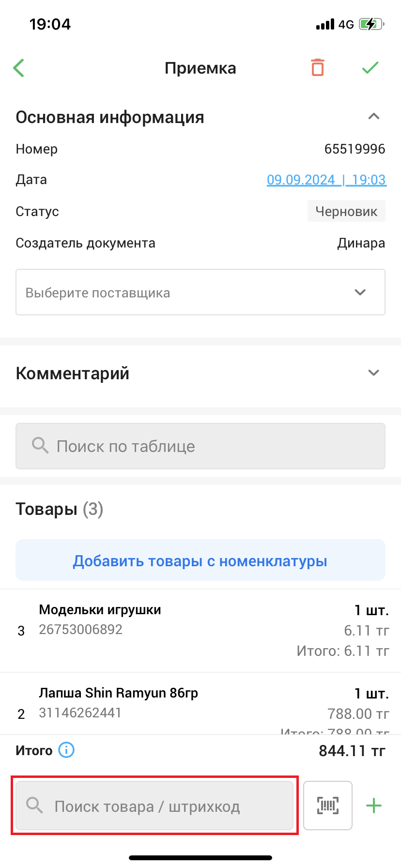The image size is (401, 868).
Task: Collapse the Основная информация section
Action: point(374,117)
